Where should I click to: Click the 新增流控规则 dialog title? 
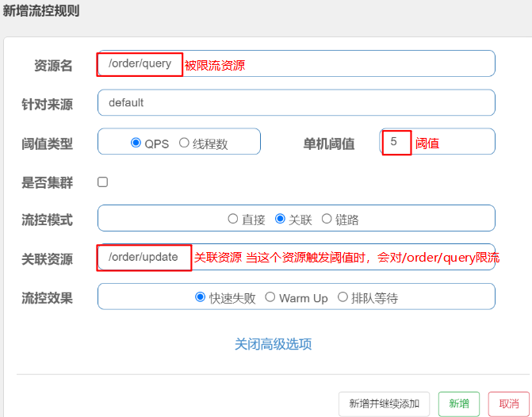point(40,11)
